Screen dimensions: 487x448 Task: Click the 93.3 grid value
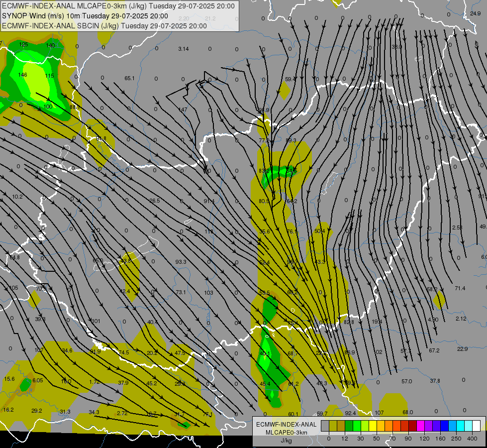[181, 262]
